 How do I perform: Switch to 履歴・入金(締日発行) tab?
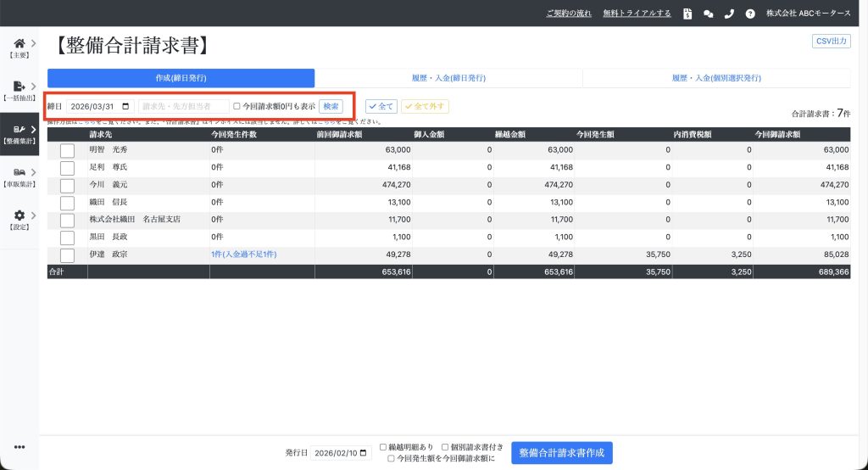click(448, 78)
